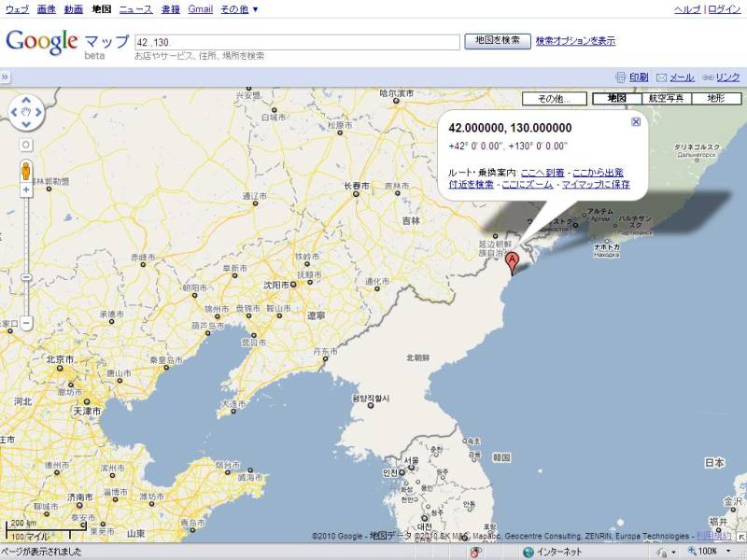Open the その他 menu in top navigation

pos(240,9)
